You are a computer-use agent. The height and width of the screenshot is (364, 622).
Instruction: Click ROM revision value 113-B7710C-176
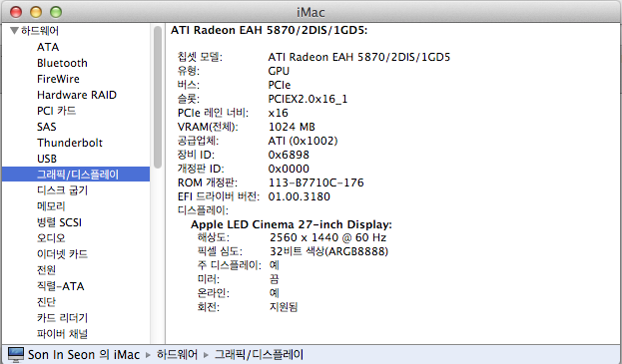315,182
